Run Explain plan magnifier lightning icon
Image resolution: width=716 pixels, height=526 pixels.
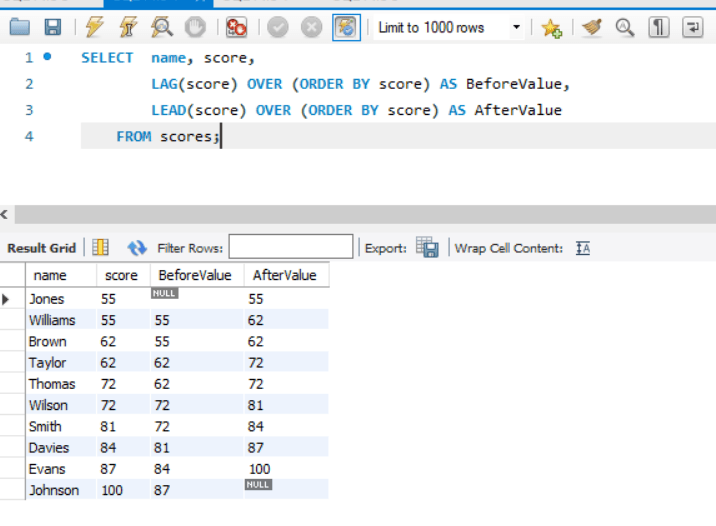point(162,27)
